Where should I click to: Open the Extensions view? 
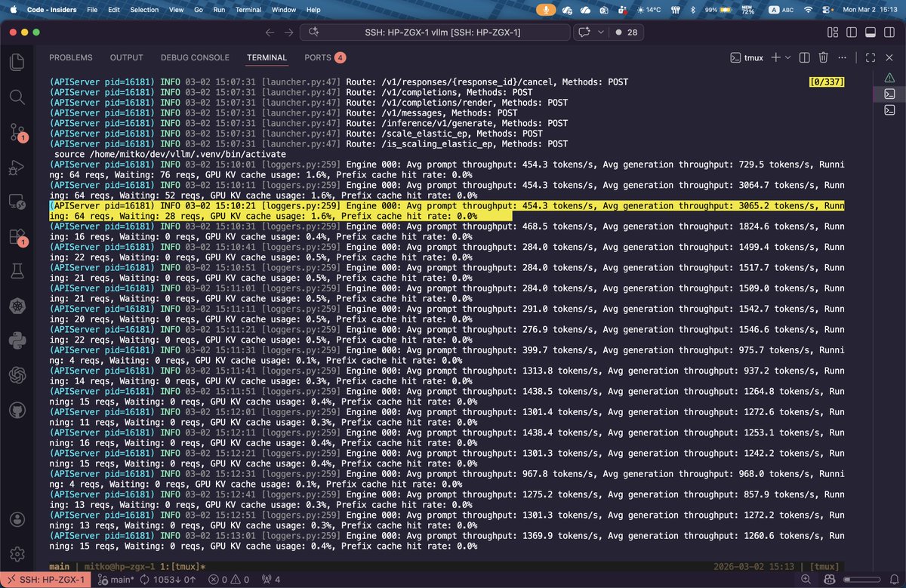click(x=17, y=236)
